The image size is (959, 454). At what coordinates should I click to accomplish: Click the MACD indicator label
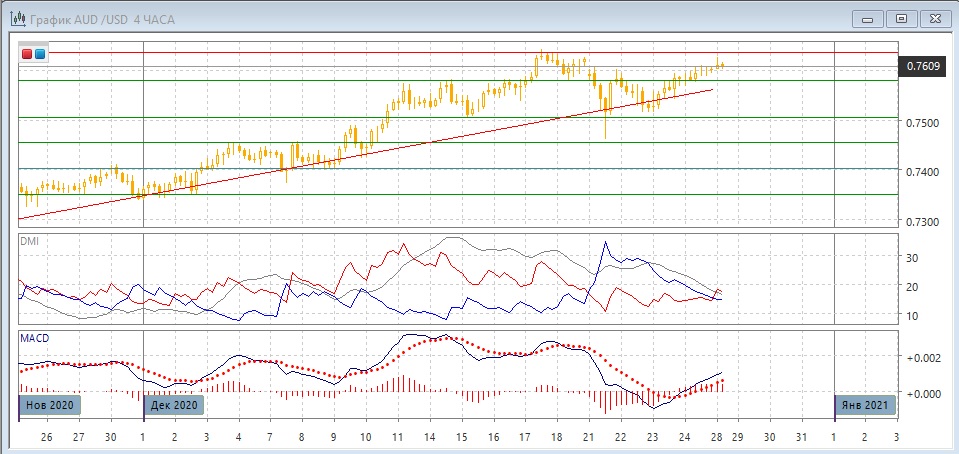click(x=34, y=338)
